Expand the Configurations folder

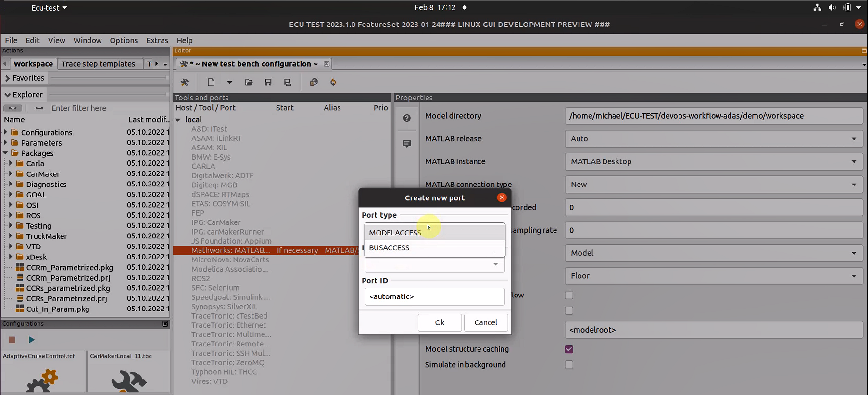[5, 132]
